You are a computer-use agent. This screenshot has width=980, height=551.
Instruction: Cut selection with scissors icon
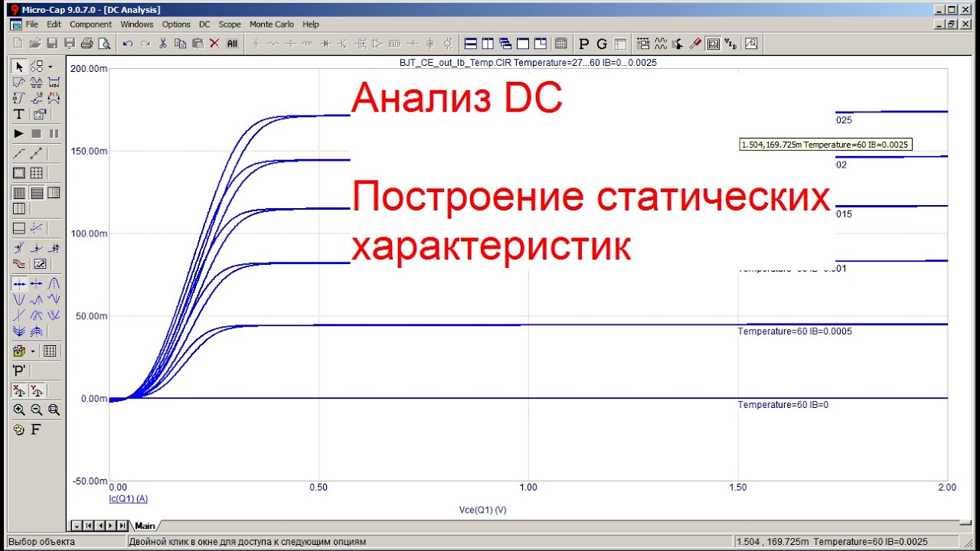[163, 44]
